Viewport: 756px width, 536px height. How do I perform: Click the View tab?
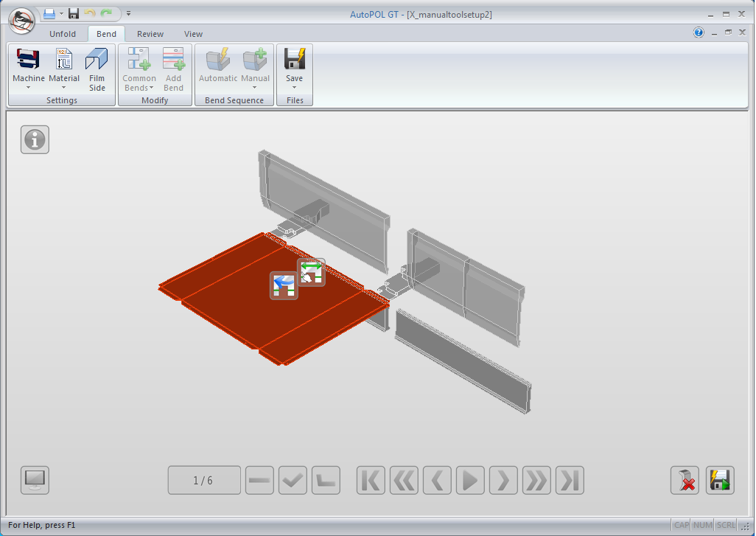point(193,34)
